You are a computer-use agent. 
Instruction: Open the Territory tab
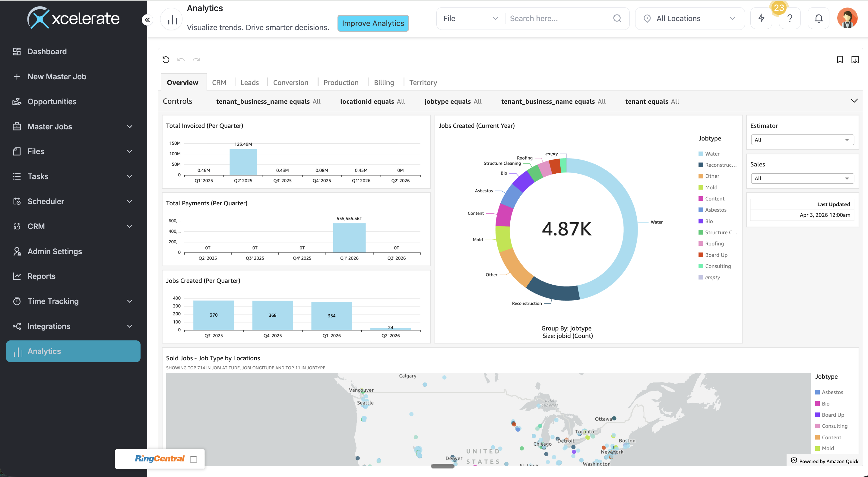click(423, 83)
